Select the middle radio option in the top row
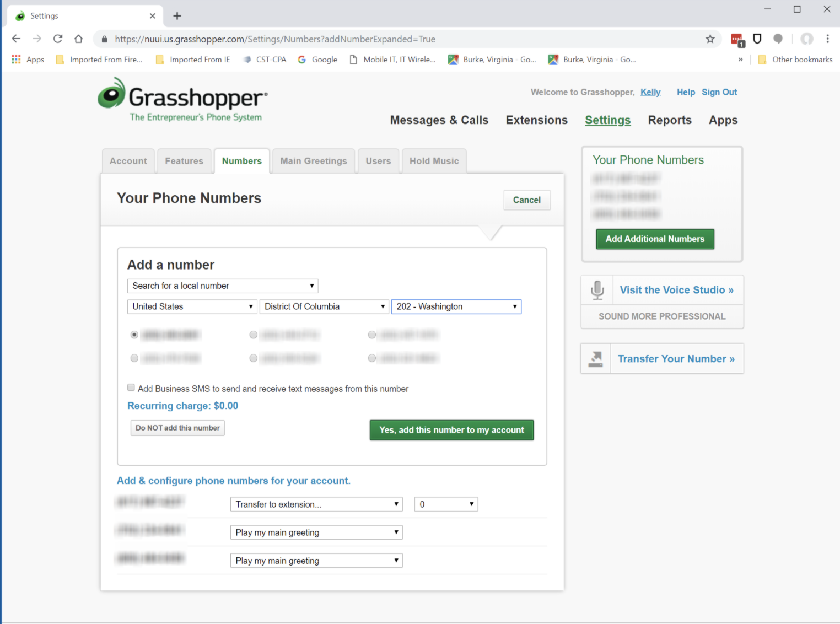Image resolution: width=840 pixels, height=624 pixels. 253,335
